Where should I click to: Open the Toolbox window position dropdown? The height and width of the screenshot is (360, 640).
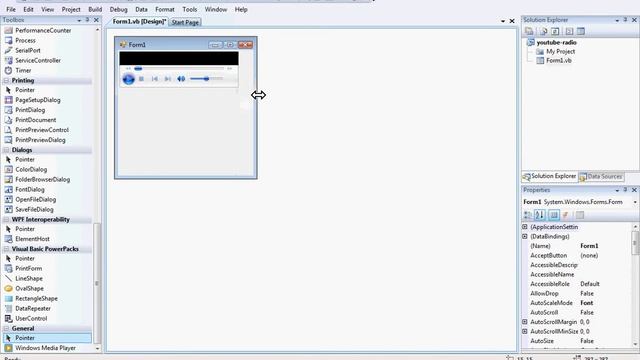79,20
